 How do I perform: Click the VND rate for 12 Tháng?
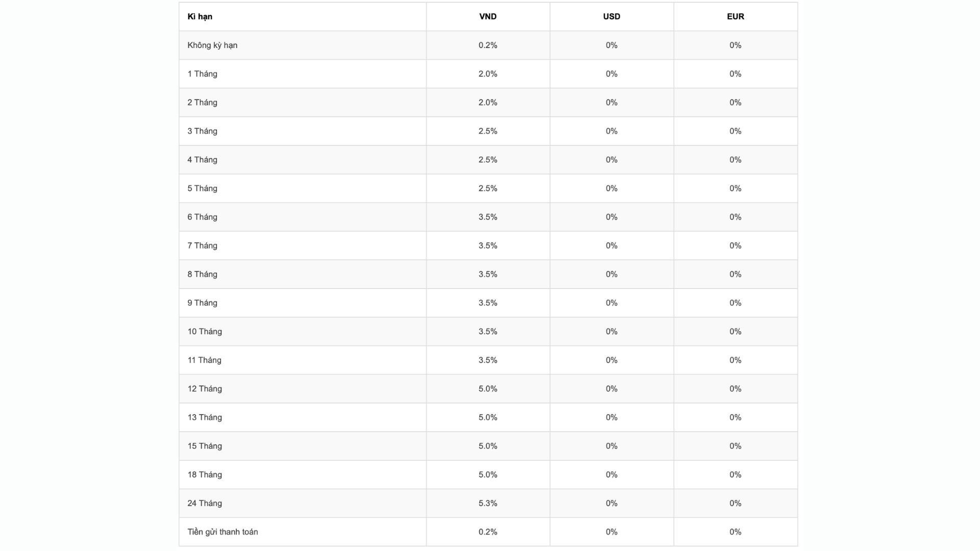487,389
